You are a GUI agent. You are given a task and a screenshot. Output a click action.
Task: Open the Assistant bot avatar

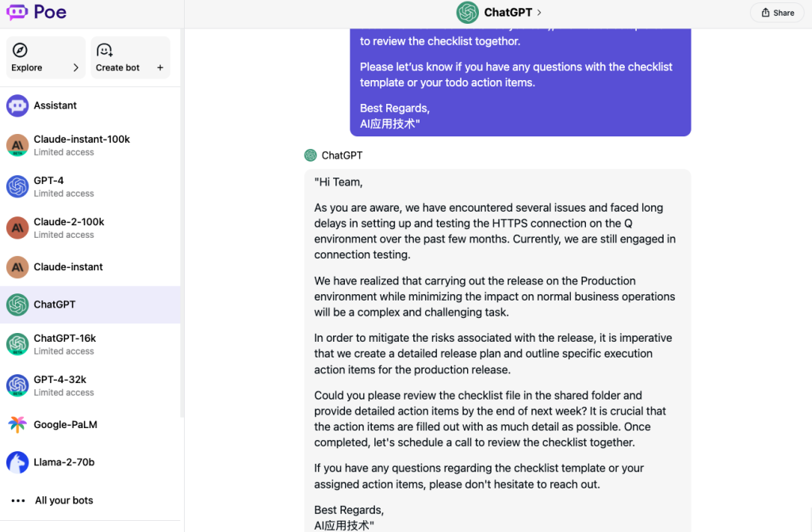click(x=17, y=105)
